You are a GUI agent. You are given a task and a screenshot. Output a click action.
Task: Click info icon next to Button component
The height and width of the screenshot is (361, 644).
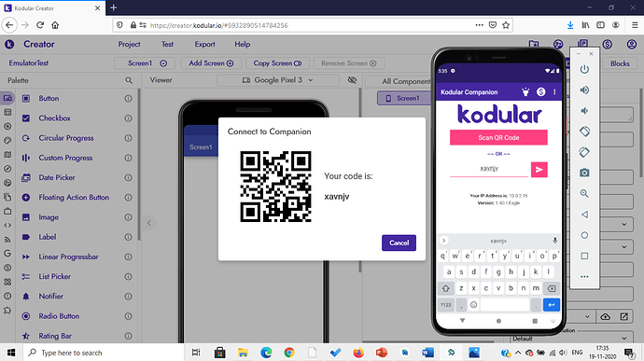pos(128,99)
